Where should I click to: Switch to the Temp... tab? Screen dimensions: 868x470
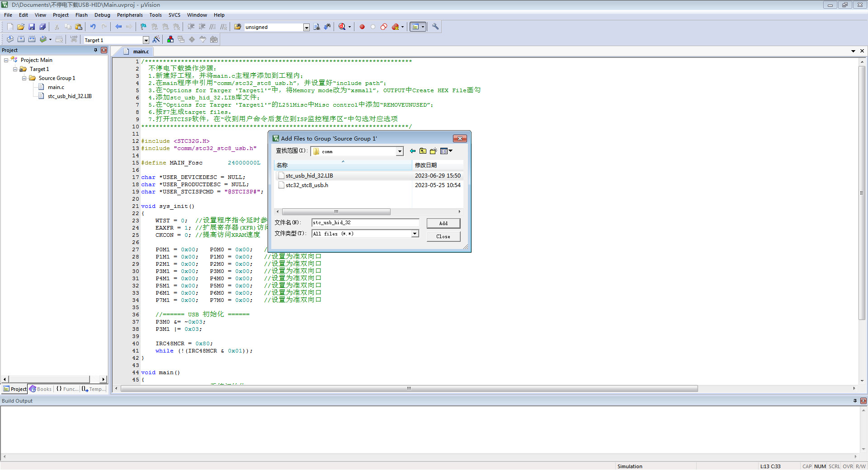94,389
